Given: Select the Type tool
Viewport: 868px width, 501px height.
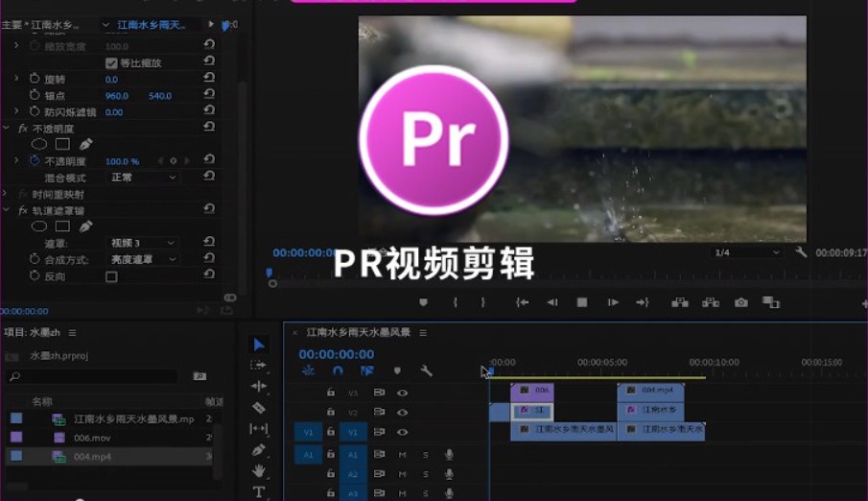Looking at the screenshot, I should [x=259, y=491].
